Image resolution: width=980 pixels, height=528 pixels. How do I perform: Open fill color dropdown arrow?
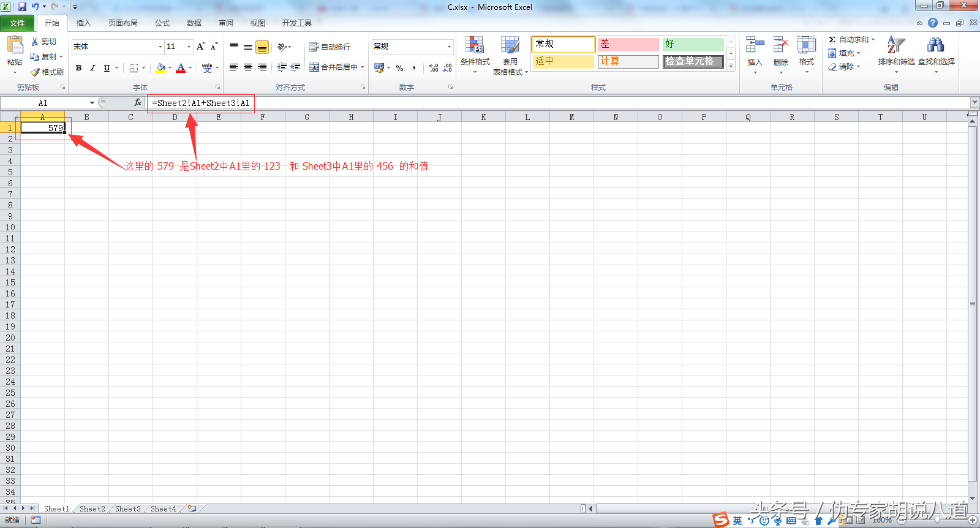170,68
